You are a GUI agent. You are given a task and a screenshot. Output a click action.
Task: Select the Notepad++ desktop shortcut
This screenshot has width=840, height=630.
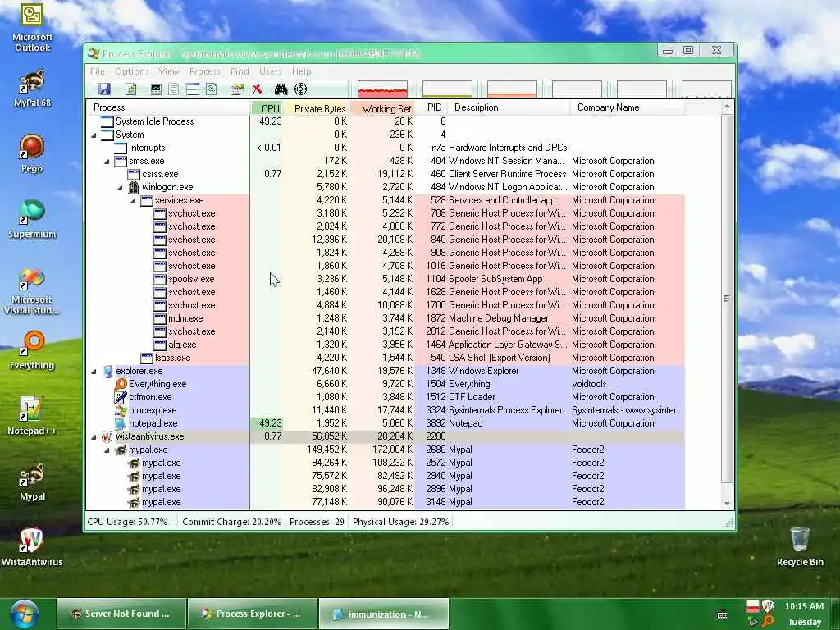(32, 416)
